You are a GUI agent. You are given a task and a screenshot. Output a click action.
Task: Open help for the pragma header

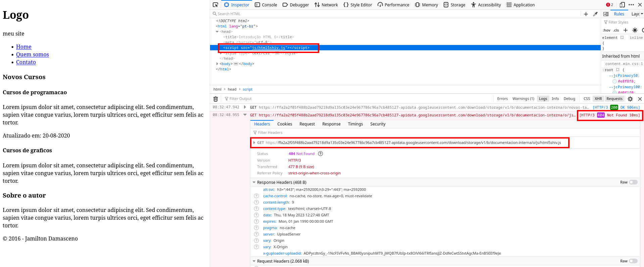pyautogui.click(x=256, y=228)
